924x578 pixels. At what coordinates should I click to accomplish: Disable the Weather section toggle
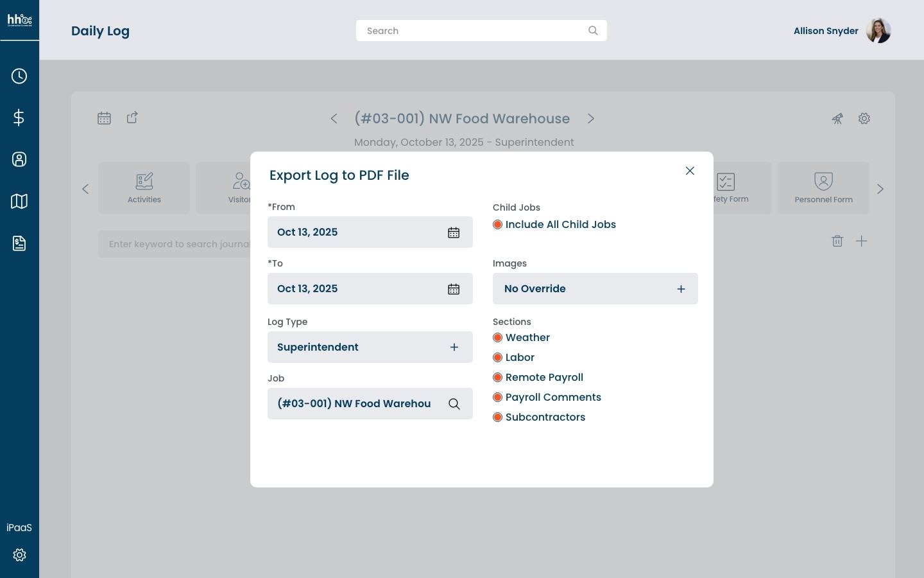(497, 337)
